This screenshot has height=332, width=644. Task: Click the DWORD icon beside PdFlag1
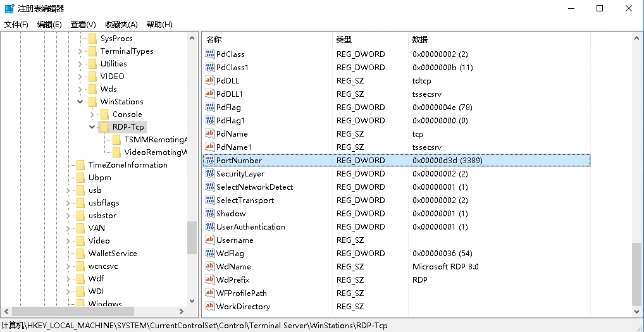209,120
